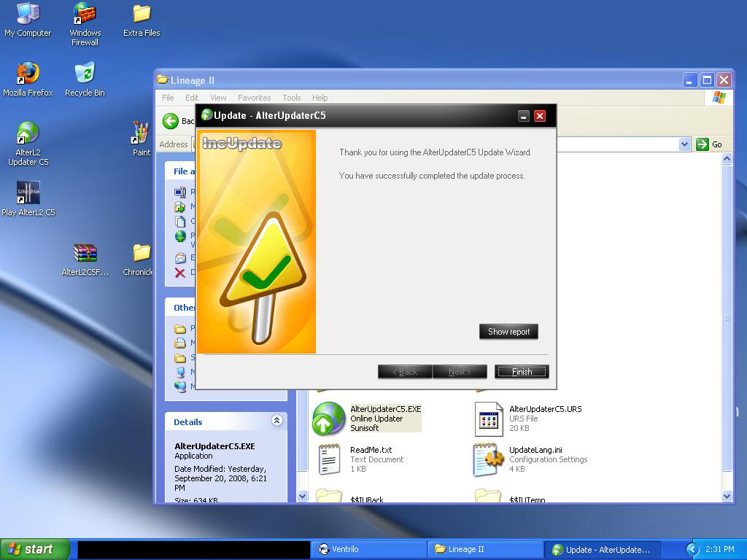Click the green Go arrow button
747x560 pixels.
click(703, 144)
